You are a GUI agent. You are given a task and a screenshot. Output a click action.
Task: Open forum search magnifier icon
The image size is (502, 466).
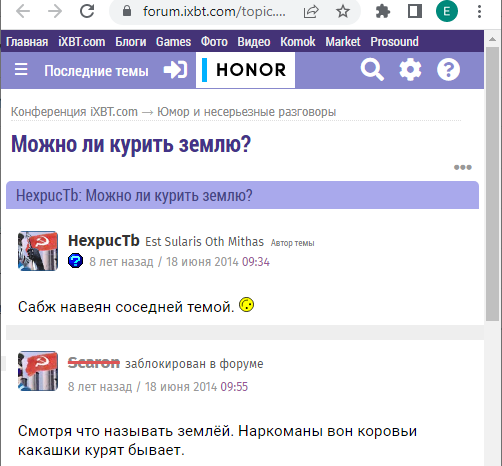click(372, 70)
